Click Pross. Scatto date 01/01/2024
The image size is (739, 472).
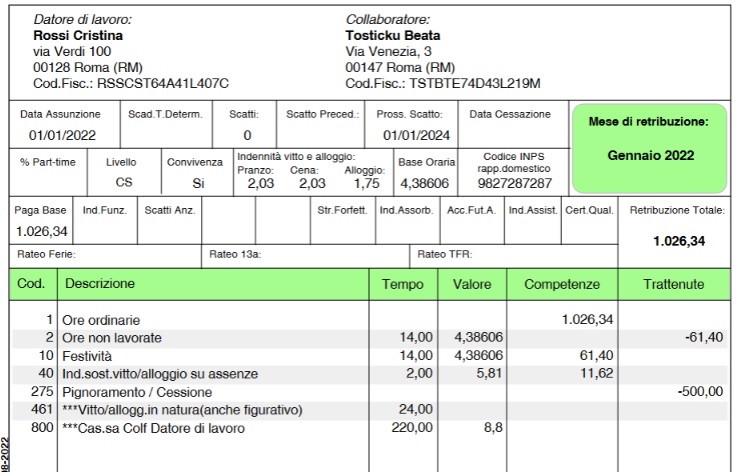tap(416, 135)
